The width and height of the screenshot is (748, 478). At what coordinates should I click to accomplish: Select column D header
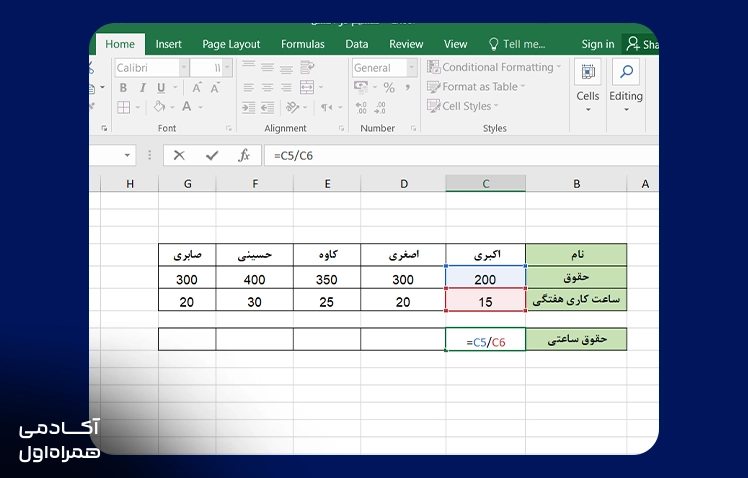404,184
